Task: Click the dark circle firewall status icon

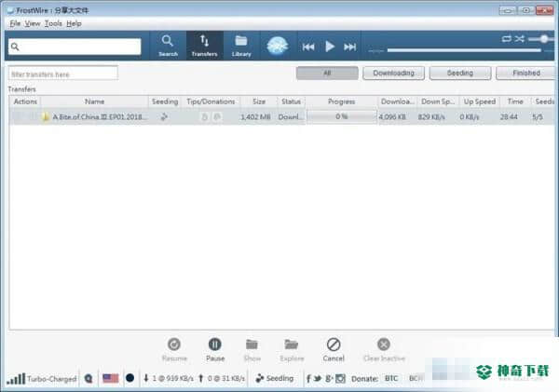Action: [130, 378]
